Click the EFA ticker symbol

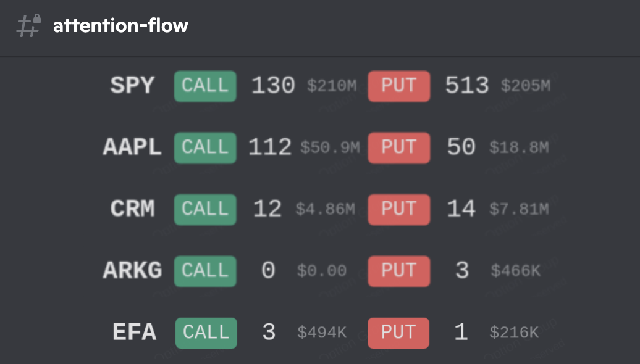point(134,332)
